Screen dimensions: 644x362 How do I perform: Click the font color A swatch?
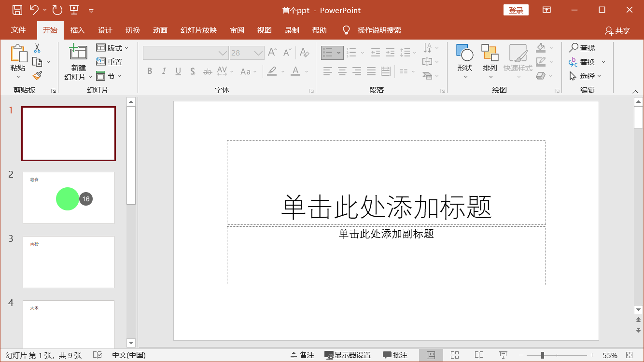coord(295,71)
